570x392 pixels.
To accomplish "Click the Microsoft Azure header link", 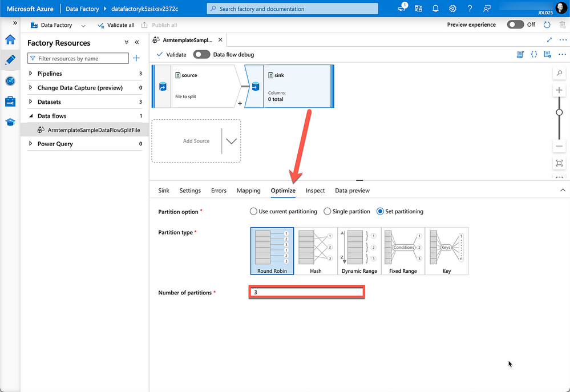I will tap(30, 9).
